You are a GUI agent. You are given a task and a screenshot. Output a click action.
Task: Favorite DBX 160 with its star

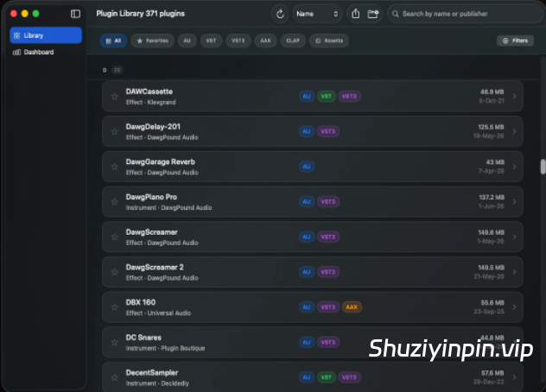tap(115, 307)
